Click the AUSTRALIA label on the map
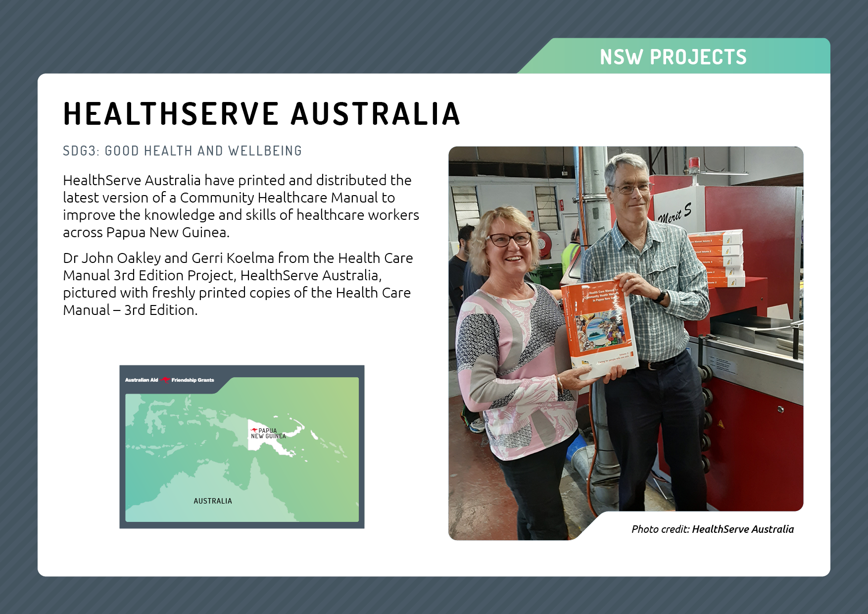 [x=213, y=501]
